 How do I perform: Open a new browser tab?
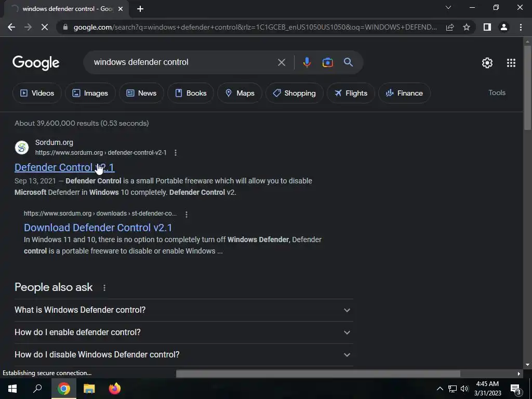click(140, 9)
